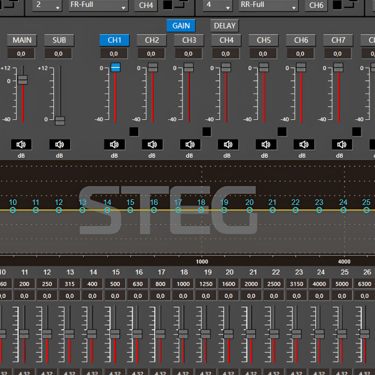Click the CH4 gain fader handle
This screenshot has height=375, width=375.
click(x=226, y=67)
